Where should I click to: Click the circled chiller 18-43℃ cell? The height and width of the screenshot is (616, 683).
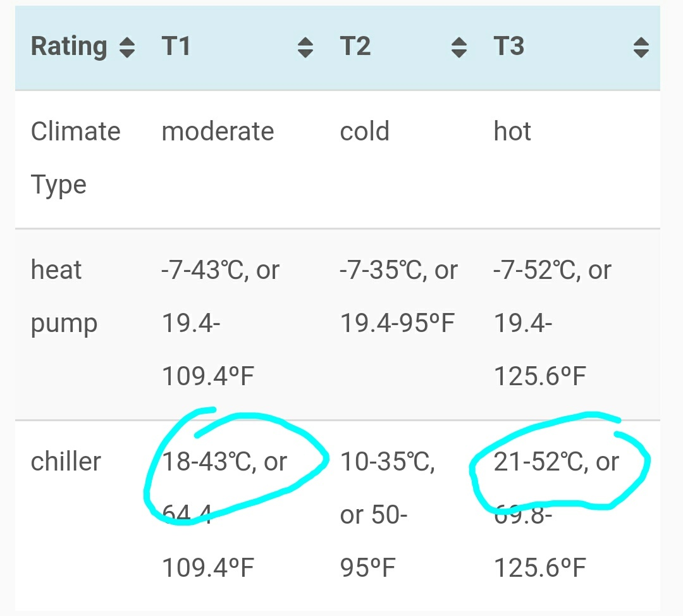tap(225, 515)
